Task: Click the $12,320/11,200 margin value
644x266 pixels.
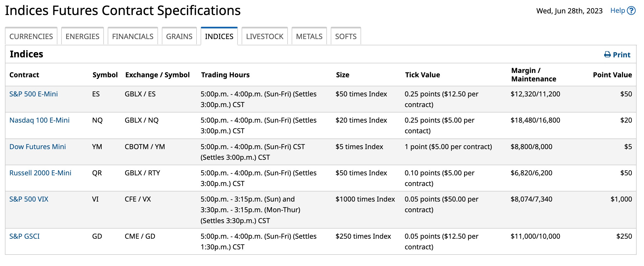Action: click(x=535, y=94)
